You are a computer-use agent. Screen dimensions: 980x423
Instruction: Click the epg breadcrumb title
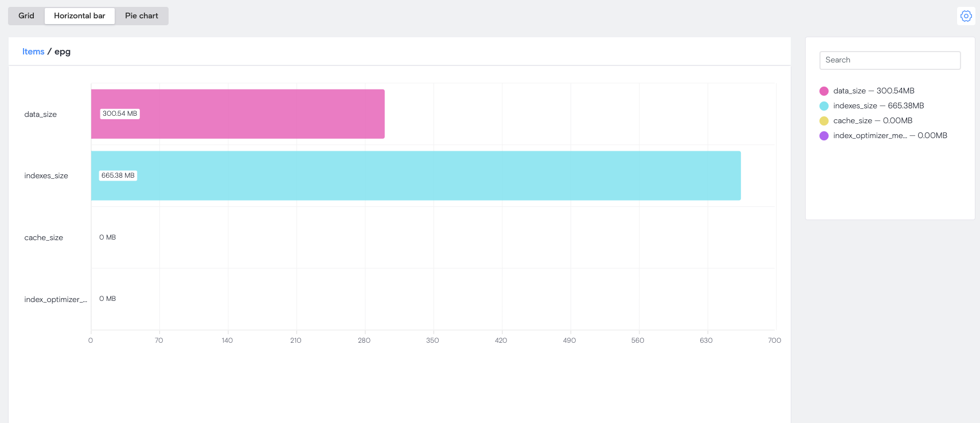(x=63, y=52)
